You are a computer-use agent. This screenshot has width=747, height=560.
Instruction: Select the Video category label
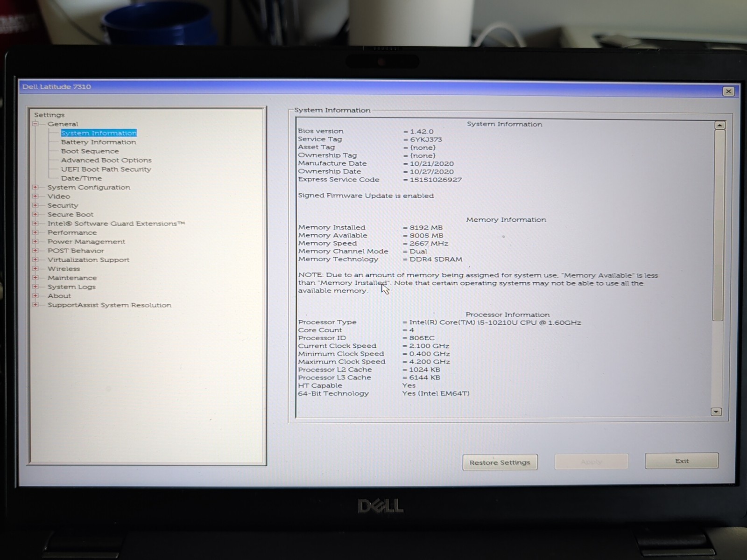click(x=59, y=196)
